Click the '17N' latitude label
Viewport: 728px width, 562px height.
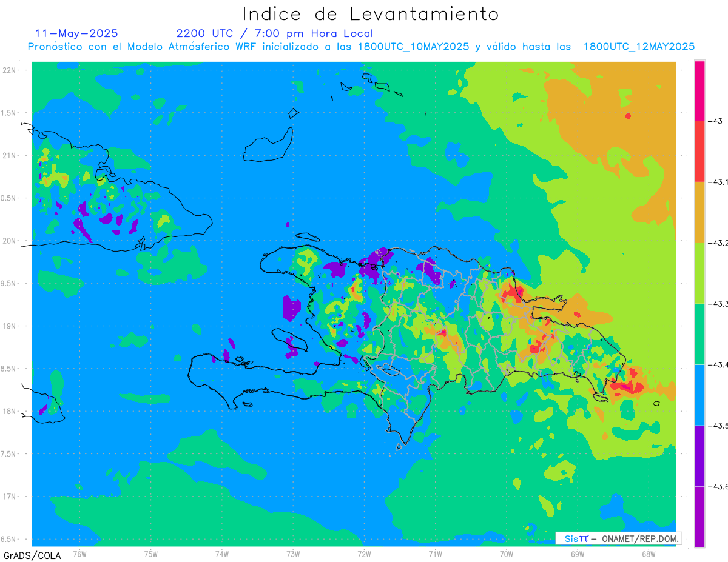click(10, 497)
